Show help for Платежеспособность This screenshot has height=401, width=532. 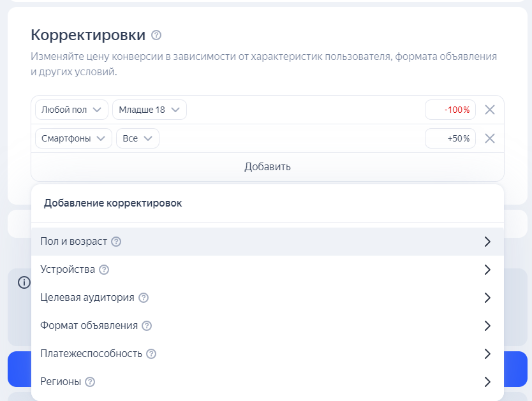[x=151, y=354]
